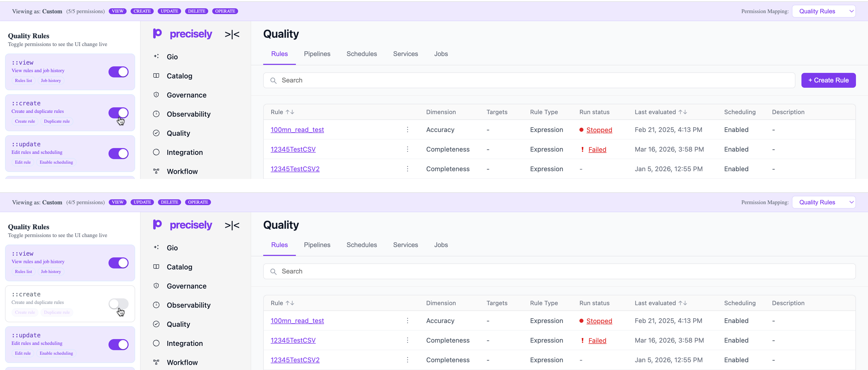Click the Catalog book icon in 5/5 view
This screenshot has width=868, height=370.
coord(156,76)
